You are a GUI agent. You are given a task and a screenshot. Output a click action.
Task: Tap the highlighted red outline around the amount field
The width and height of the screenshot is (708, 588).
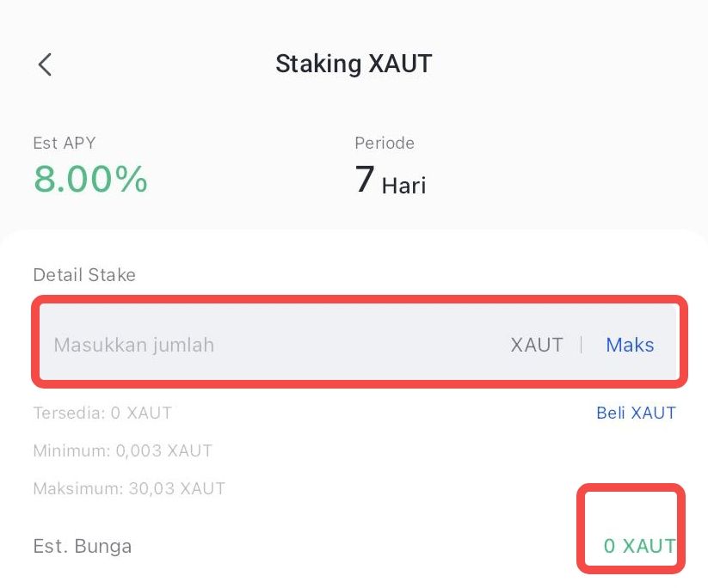[x=359, y=301]
